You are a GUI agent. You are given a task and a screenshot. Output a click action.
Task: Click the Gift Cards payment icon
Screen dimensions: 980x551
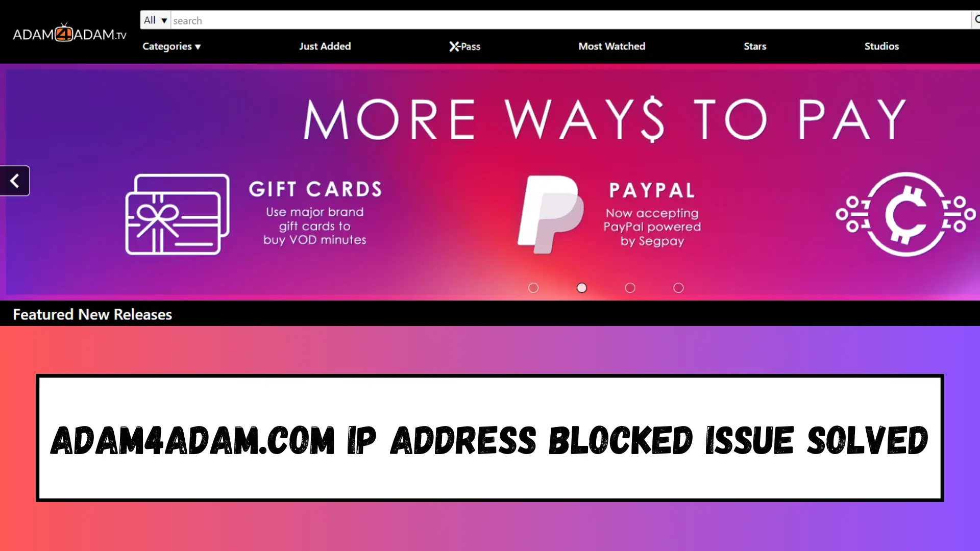tap(177, 214)
